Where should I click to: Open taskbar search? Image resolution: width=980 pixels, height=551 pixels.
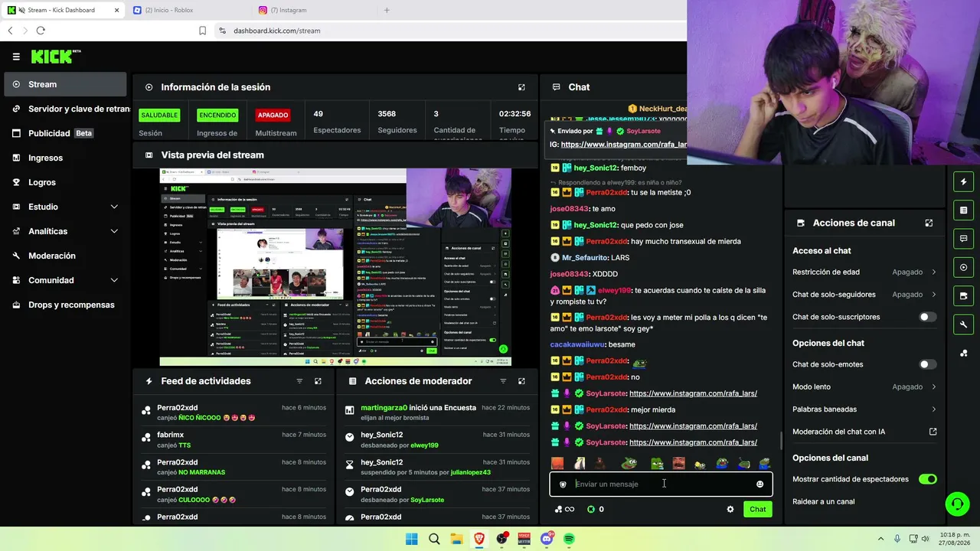(434, 539)
